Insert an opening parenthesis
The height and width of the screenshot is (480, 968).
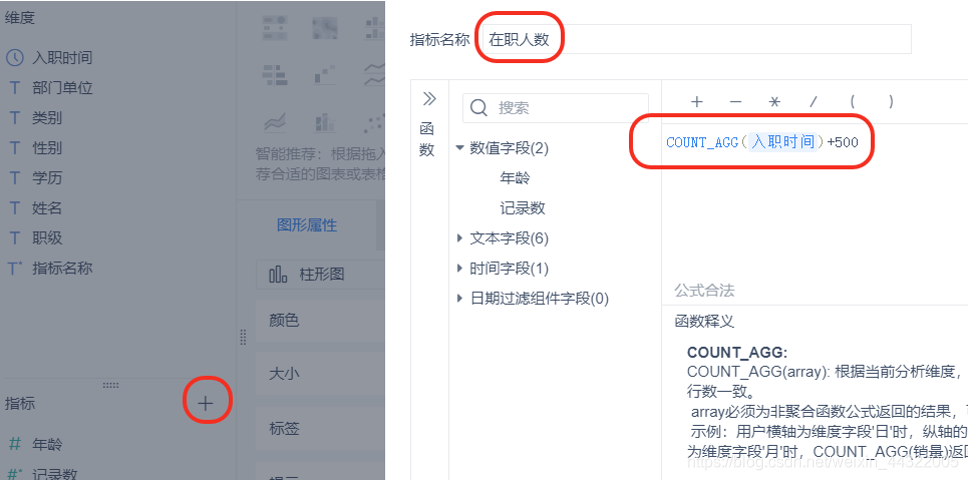[x=853, y=102]
